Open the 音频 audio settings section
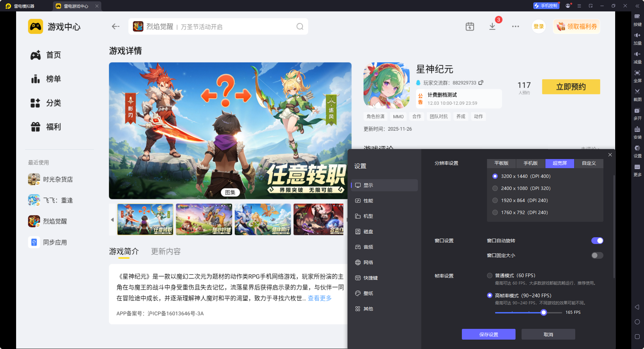 click(368, 247)
